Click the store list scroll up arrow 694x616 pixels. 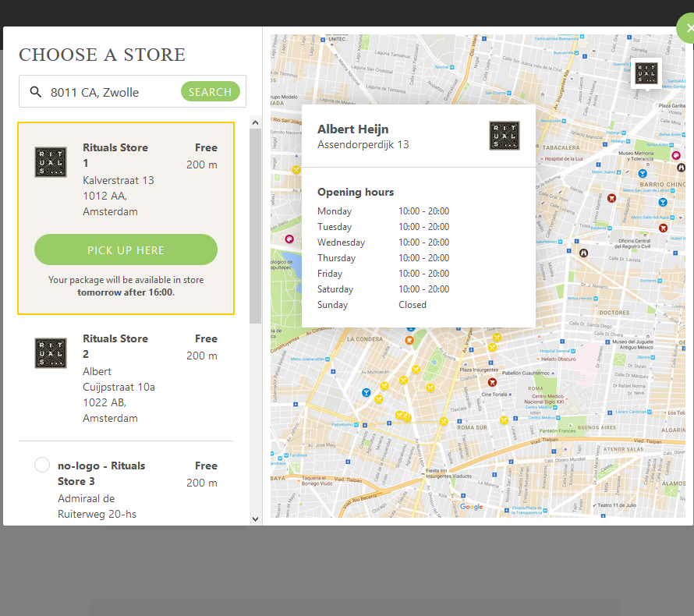tap(255, 122)
